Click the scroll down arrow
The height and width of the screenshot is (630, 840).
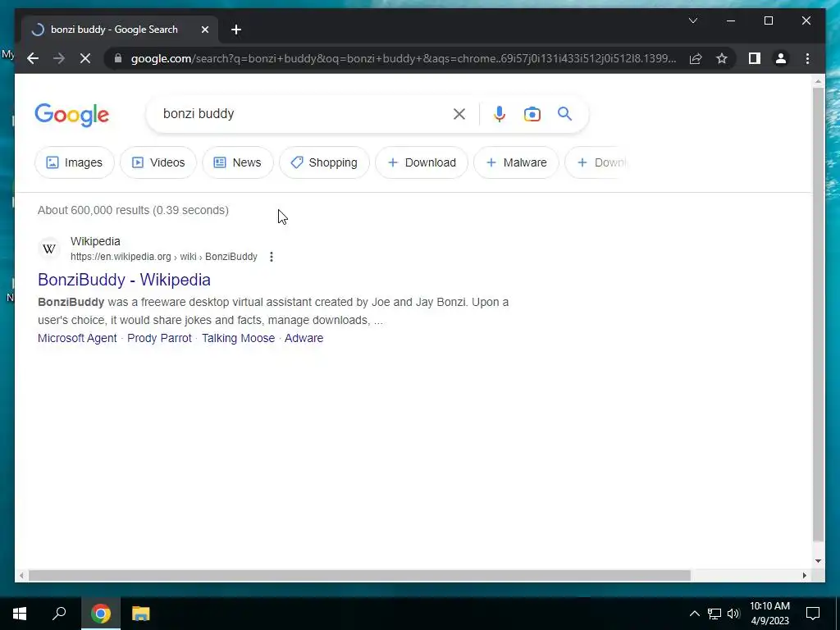point(818,561)
